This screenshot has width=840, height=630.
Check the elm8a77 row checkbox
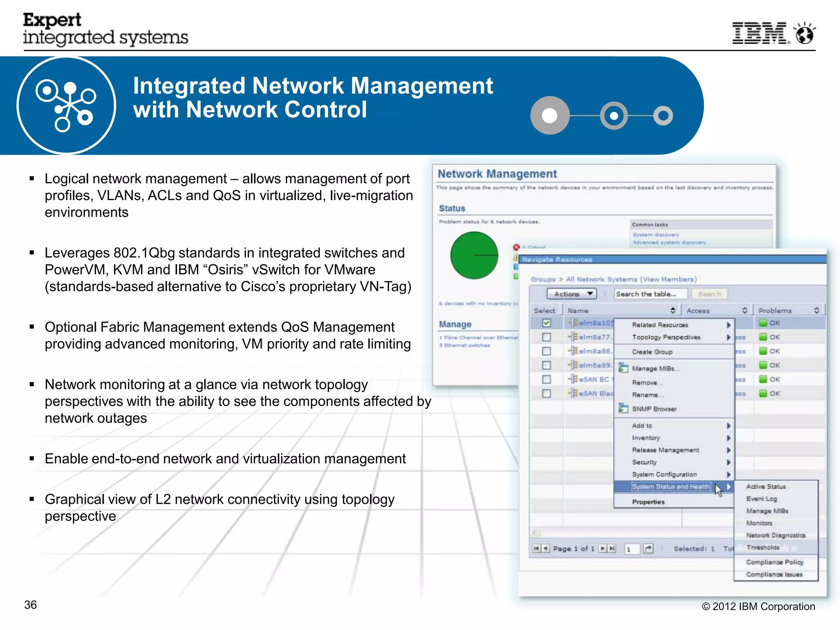[x=546, y=337]
